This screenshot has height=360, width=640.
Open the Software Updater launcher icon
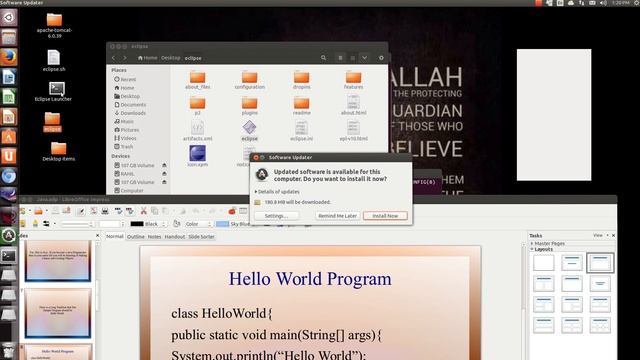coord(9,236)
